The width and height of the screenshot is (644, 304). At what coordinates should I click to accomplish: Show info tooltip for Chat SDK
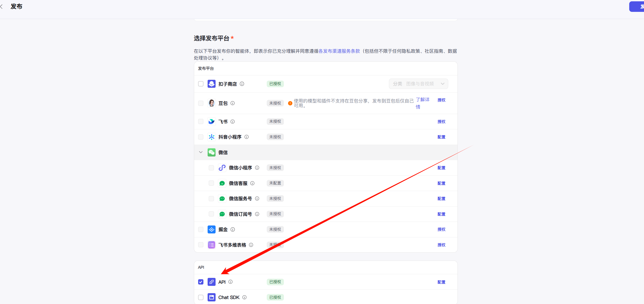(244, 297)
